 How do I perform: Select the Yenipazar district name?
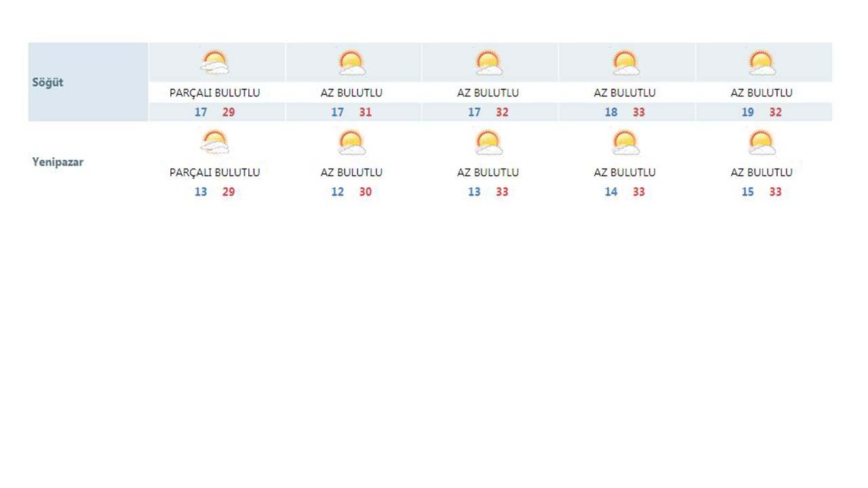coord(58,163)
